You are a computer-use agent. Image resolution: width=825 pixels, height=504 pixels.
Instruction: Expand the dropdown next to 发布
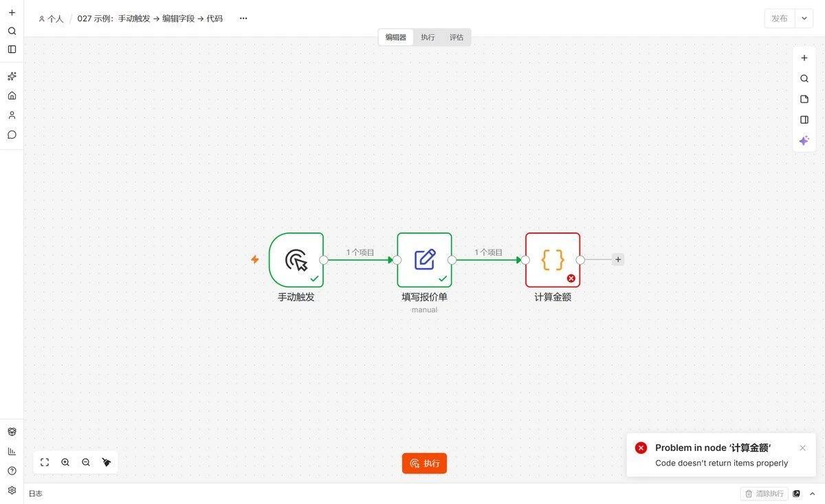pyautogui.click(x=804, y=19)
